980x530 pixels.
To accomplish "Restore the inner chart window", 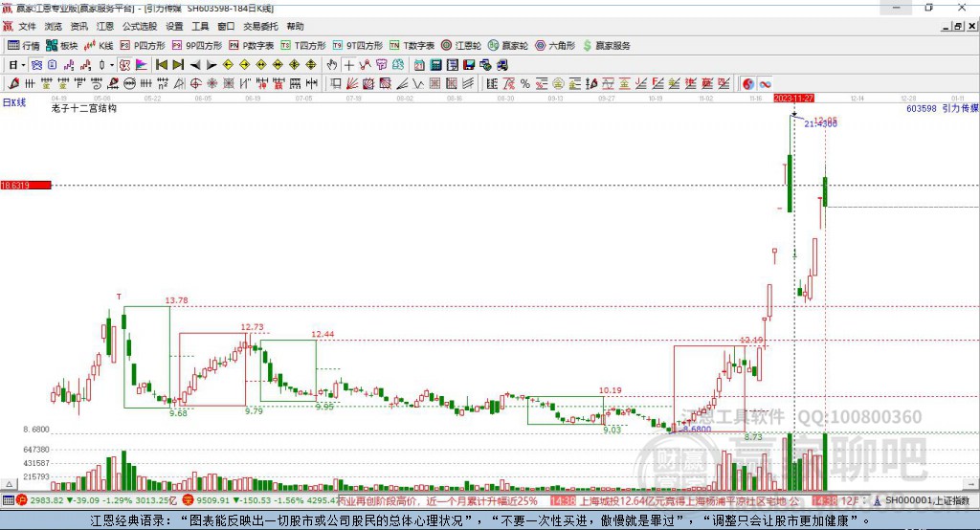I will pos(958,26).
